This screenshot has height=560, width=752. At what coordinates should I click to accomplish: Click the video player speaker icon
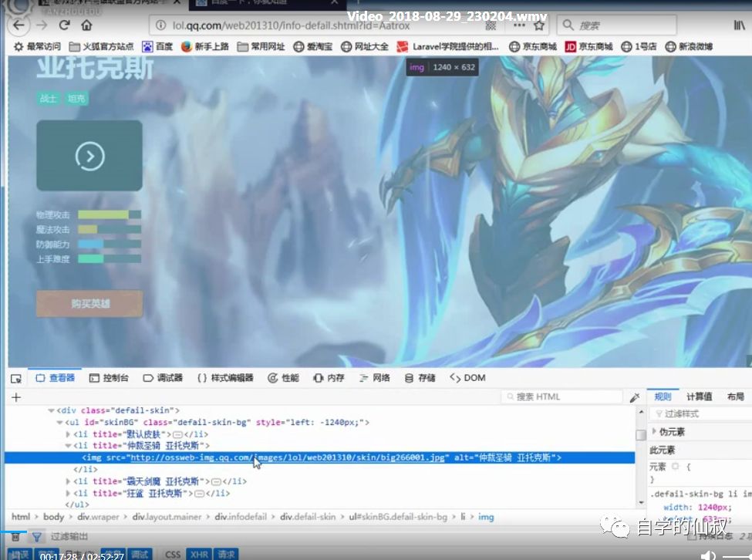click(x=708, y=555)
